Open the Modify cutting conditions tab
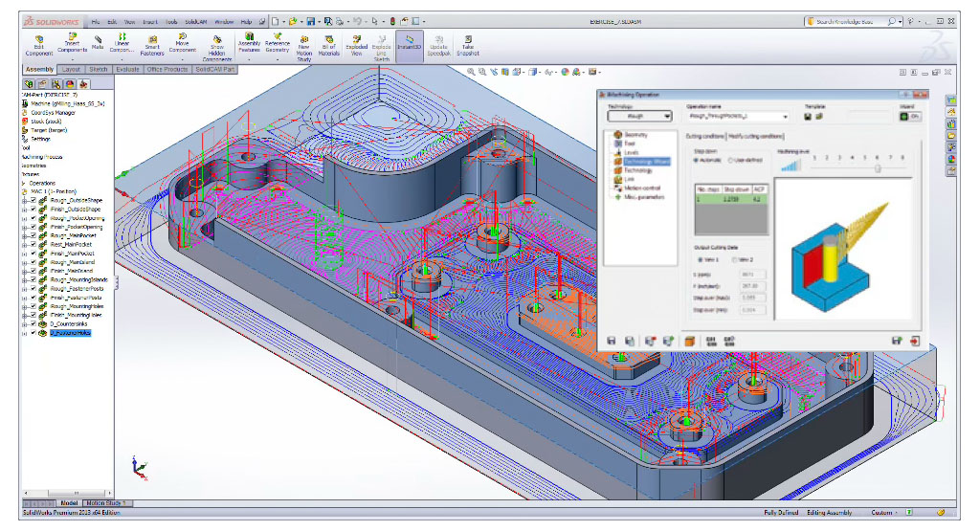Image resolution: width=980 pixels, height=531 pixels. click(757, 137)
